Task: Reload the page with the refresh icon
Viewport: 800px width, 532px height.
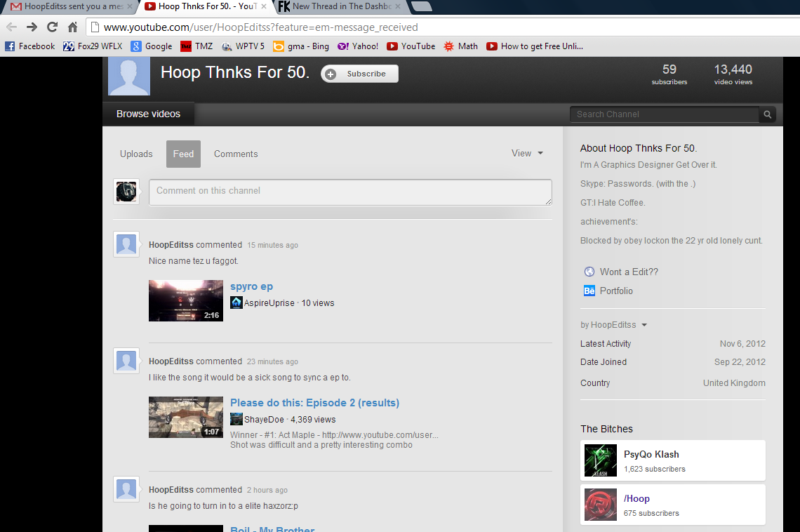Action: coord(52,27)
